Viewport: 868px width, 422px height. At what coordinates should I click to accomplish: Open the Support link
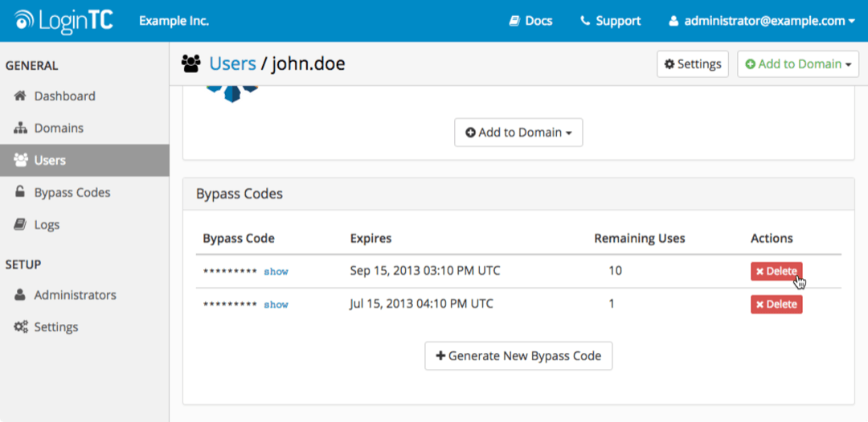tap(611, 21)
